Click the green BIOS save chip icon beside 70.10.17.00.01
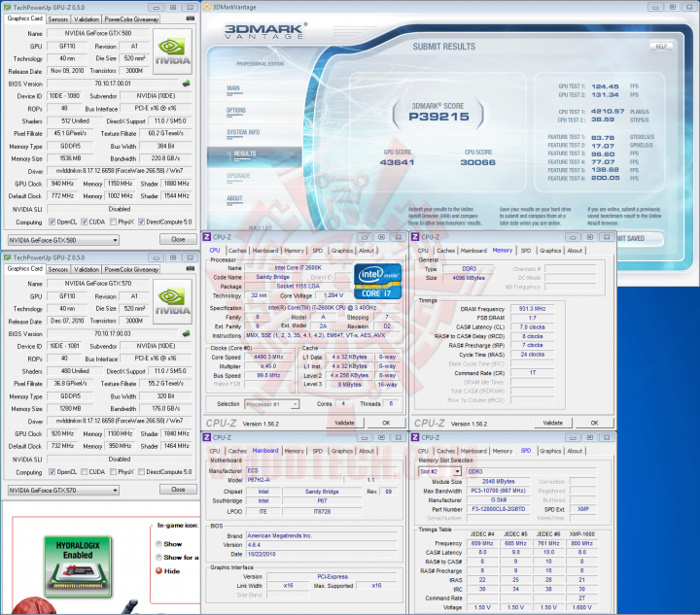Screen dimensions: 700x615 coord(186,84)
